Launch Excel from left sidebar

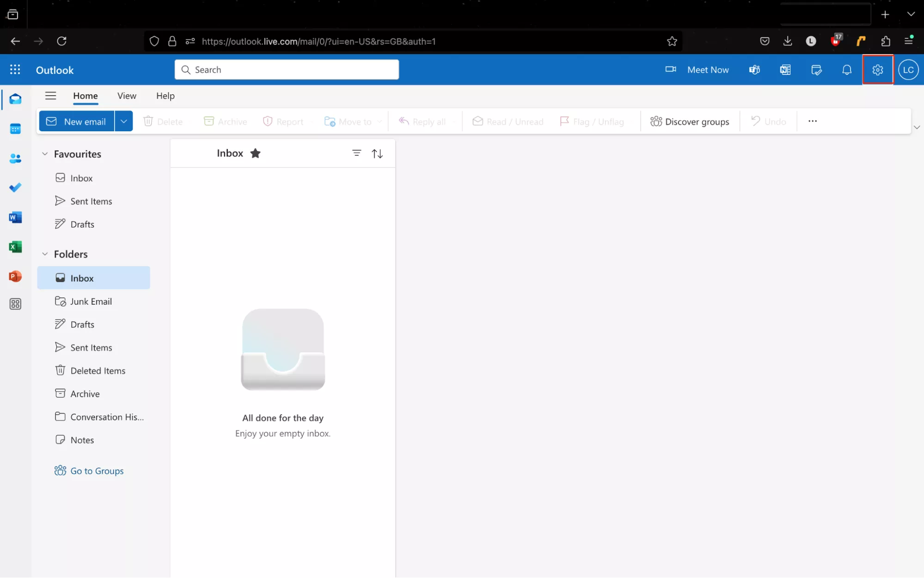[x=15, y=247]
